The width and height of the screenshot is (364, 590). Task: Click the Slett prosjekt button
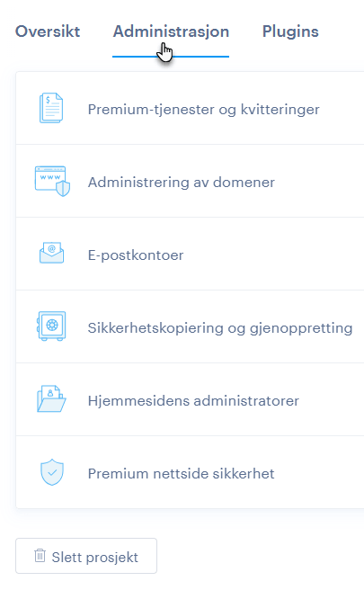(86, 556)
